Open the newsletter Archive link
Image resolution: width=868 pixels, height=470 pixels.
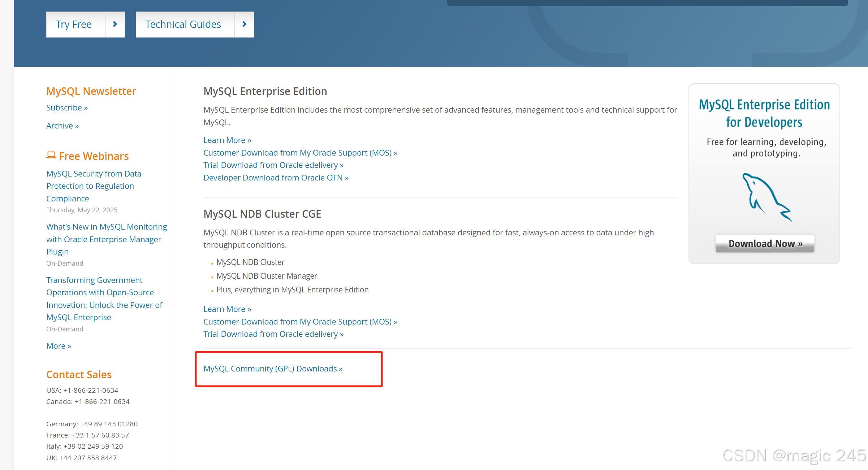coord(62,126)
